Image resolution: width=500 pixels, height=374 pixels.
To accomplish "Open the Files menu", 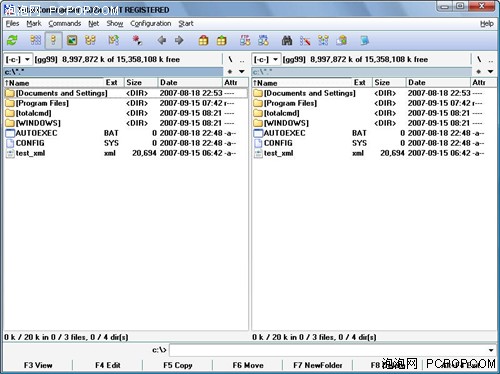I will click(x=13, y=24).
